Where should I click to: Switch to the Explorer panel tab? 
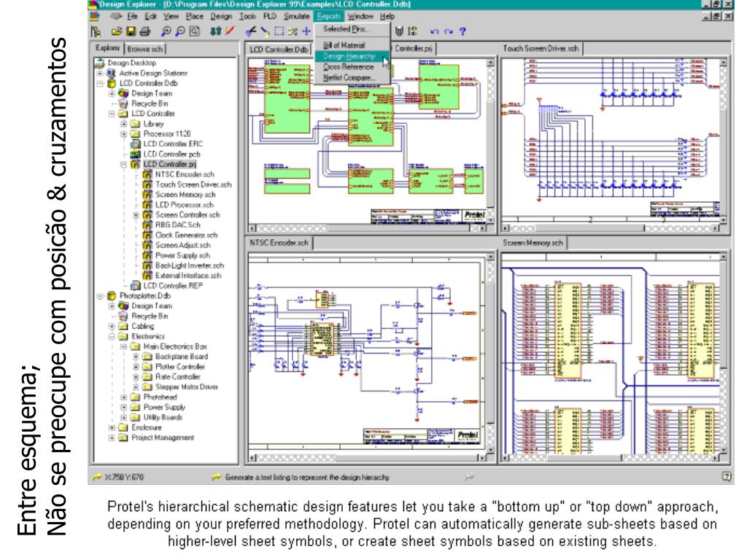(108, 47)
